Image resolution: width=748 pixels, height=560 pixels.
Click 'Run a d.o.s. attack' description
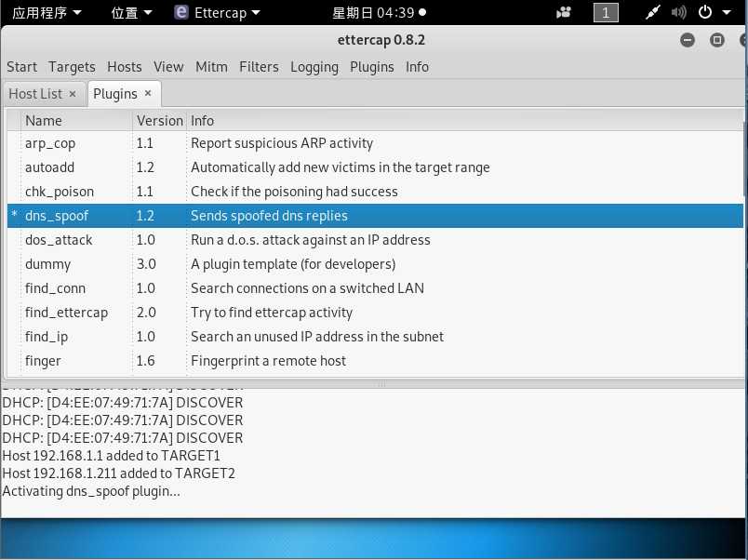pos(311,240)
